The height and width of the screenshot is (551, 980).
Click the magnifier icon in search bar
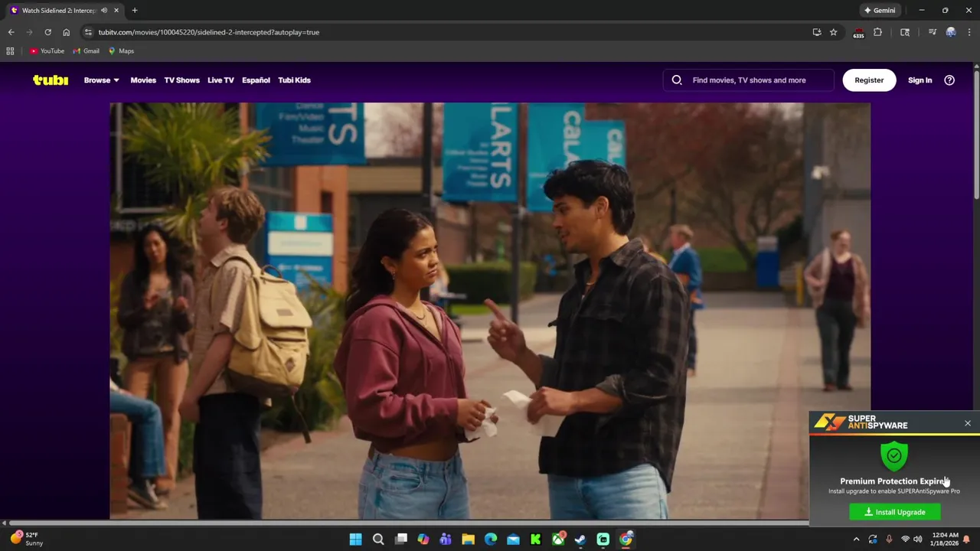677,80
